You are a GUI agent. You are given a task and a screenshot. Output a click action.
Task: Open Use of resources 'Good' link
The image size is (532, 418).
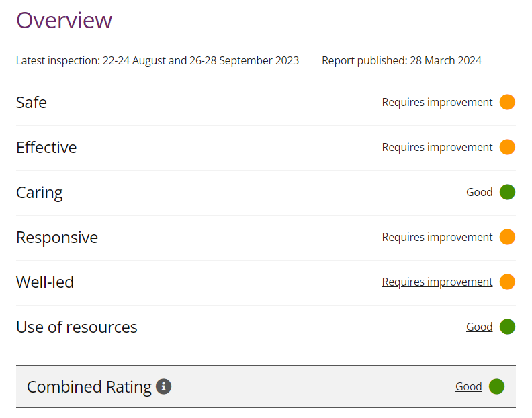[479, 327]
